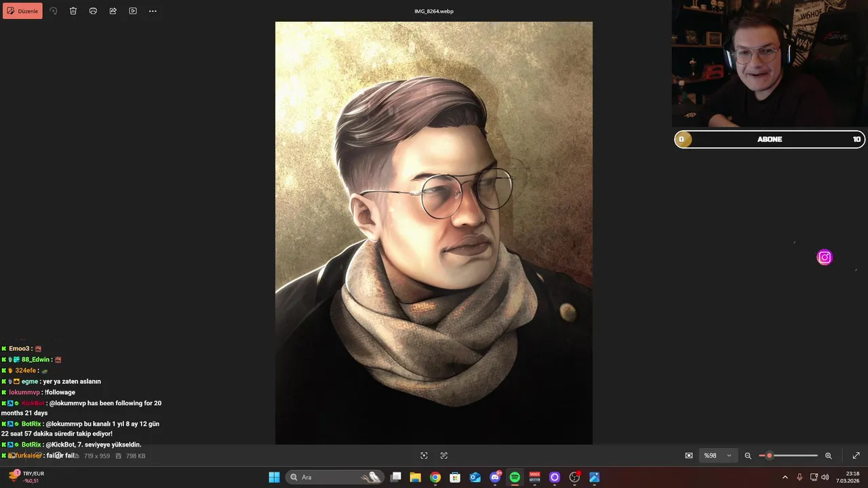The height and width of the screenshot is (488, 868).
Task: Print the image using the printer icon
Action: coord(93,11)
